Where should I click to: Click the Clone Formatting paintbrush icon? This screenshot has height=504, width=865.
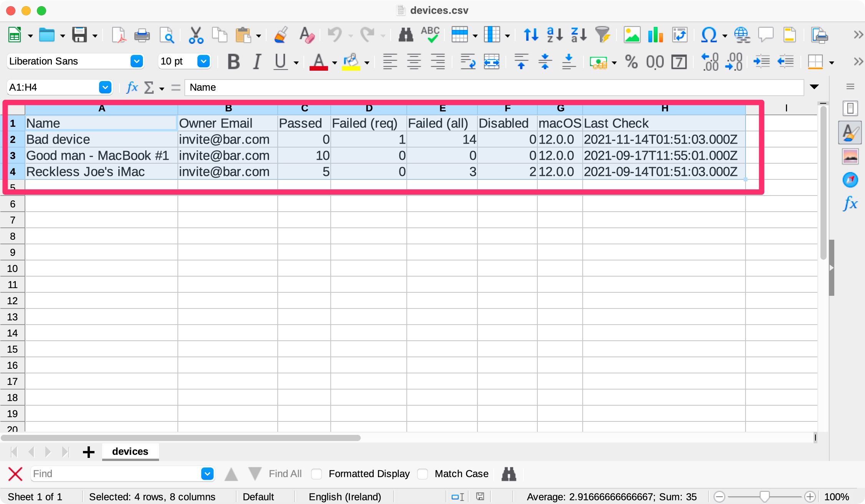pos(282,35)
